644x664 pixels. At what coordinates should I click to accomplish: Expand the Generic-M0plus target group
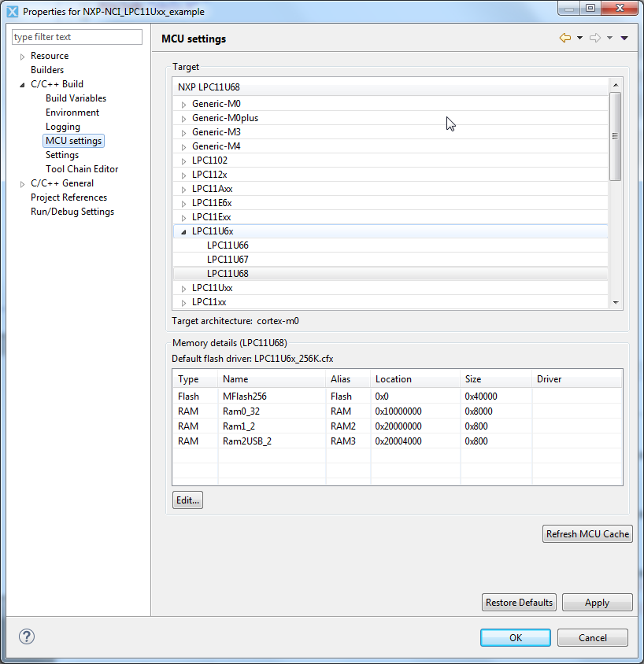point(184,119)
